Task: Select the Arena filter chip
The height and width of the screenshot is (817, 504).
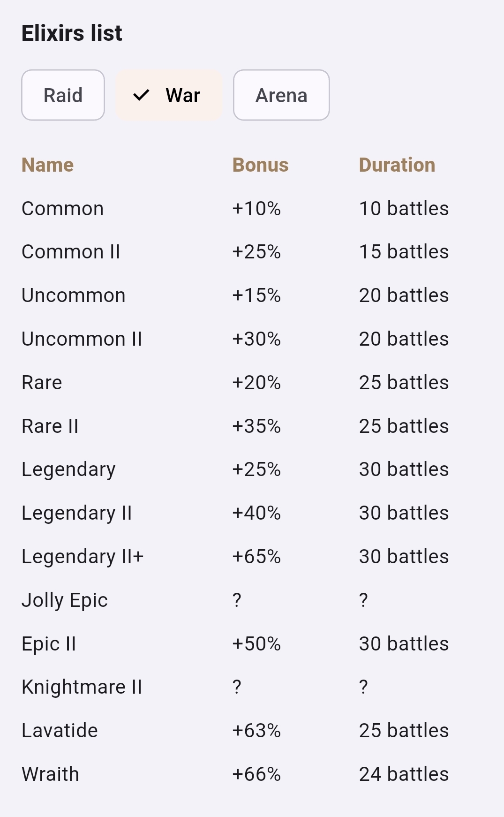Action: click(281, 95)
